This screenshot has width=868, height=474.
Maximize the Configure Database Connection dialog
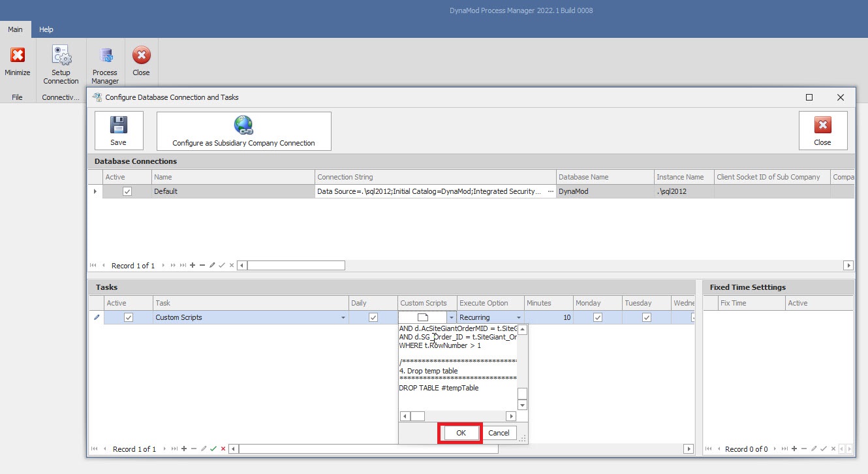coord(809,97)
